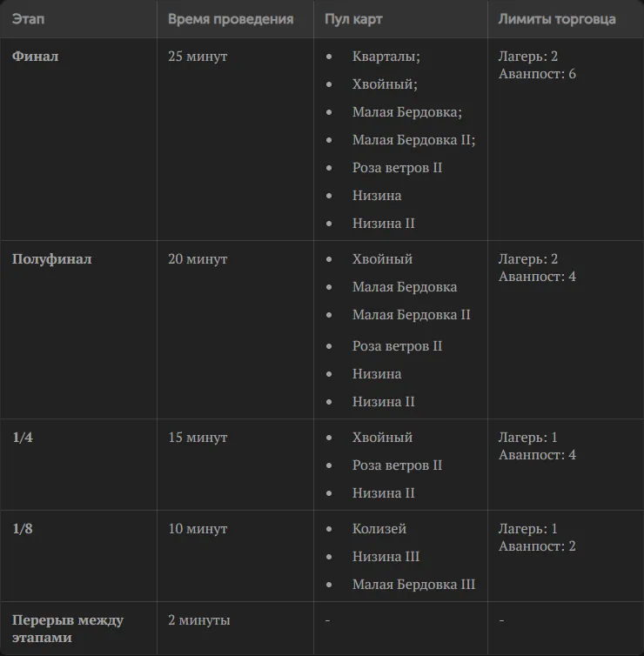The width and height of the screenshot is (644, 656).
Task: Select the "1/4" stage label
Action: click(23, 438)
